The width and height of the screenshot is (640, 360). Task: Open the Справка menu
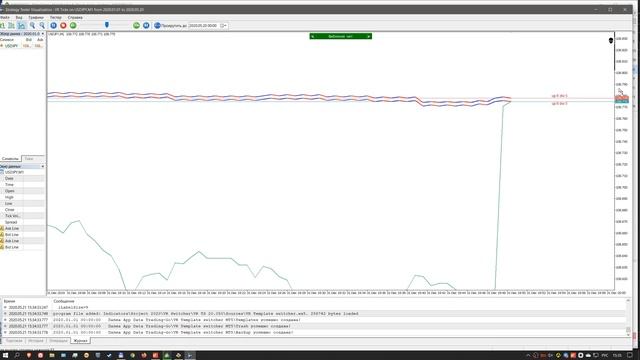[x=75, y=18]
